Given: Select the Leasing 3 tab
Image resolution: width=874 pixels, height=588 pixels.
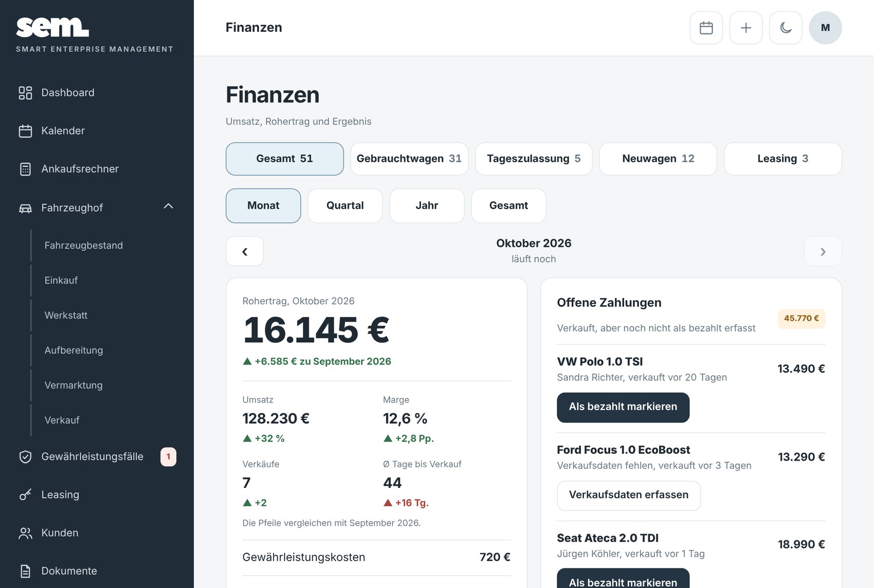Looking at the screenshot, I should click(782, 159).
